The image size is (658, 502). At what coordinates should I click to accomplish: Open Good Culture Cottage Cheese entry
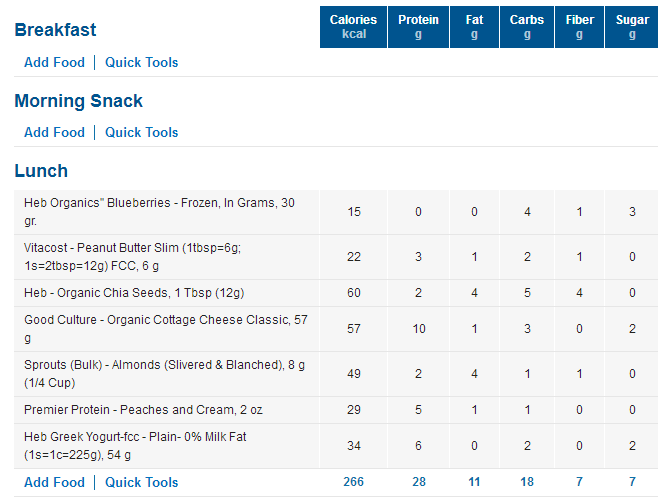pos(166,329)
